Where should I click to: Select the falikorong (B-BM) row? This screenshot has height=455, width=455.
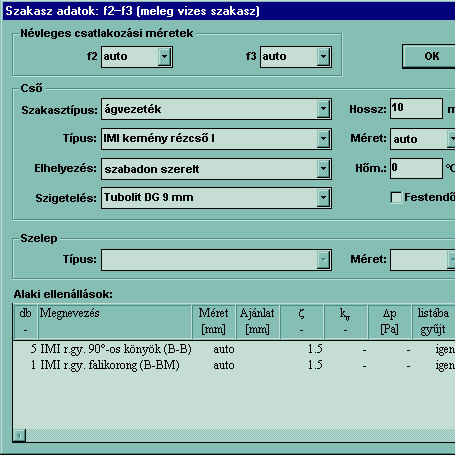(x=234, y=365)
